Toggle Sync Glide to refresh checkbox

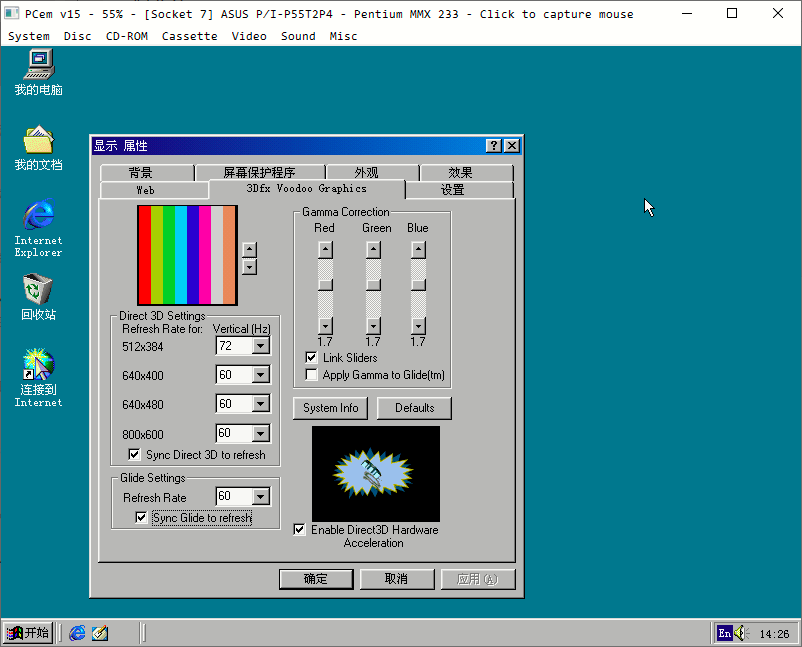pyautogui.click(x=141, y=518)
